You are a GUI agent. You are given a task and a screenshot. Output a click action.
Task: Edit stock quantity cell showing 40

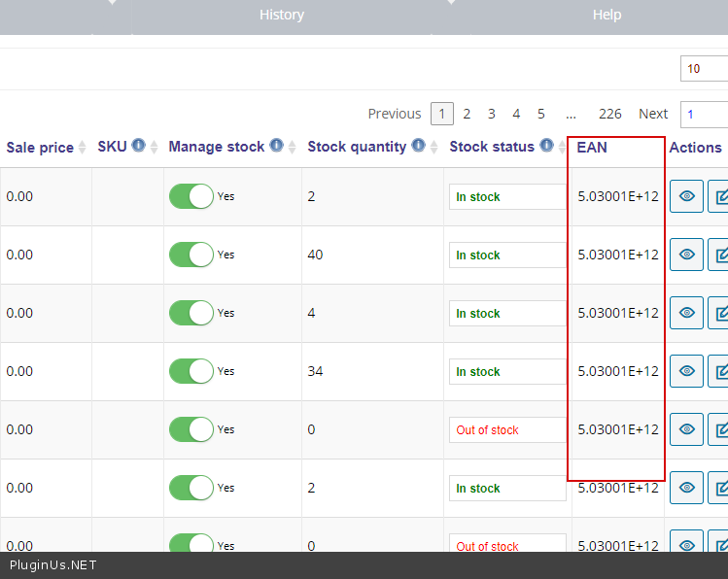pyautogui.click(x=369, y=255)
